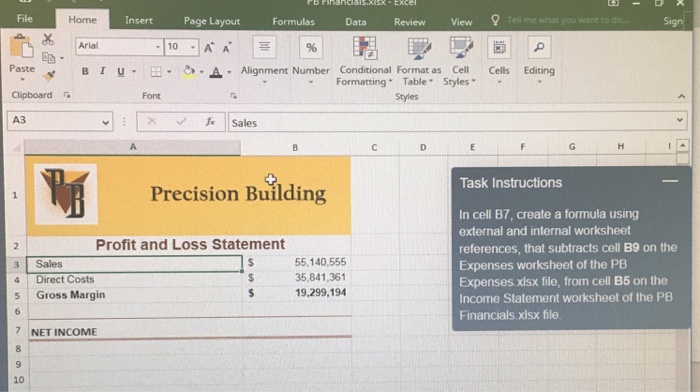
Task: Open Cell Styles gallery
Action: pos(460,61)
